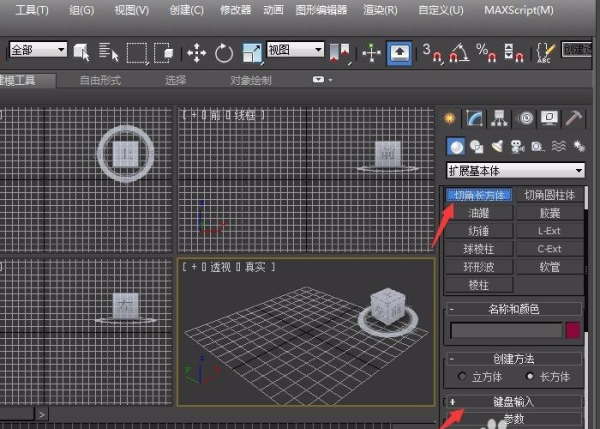Click the 软管 hose button
600x429 pixels.
point(549,267)
